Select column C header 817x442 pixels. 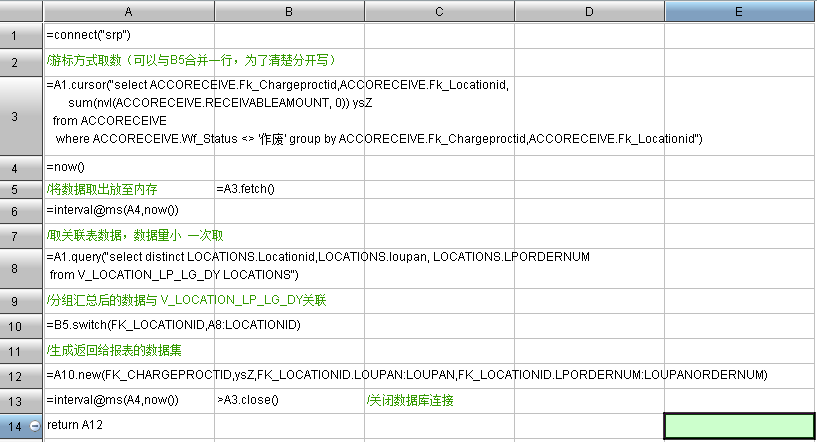(439, 11)
